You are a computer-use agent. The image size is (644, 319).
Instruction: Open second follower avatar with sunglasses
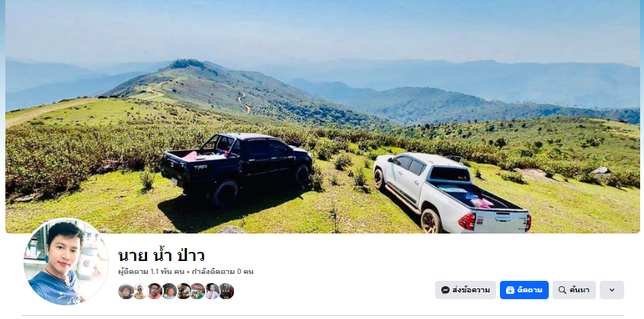coord(140,291)
